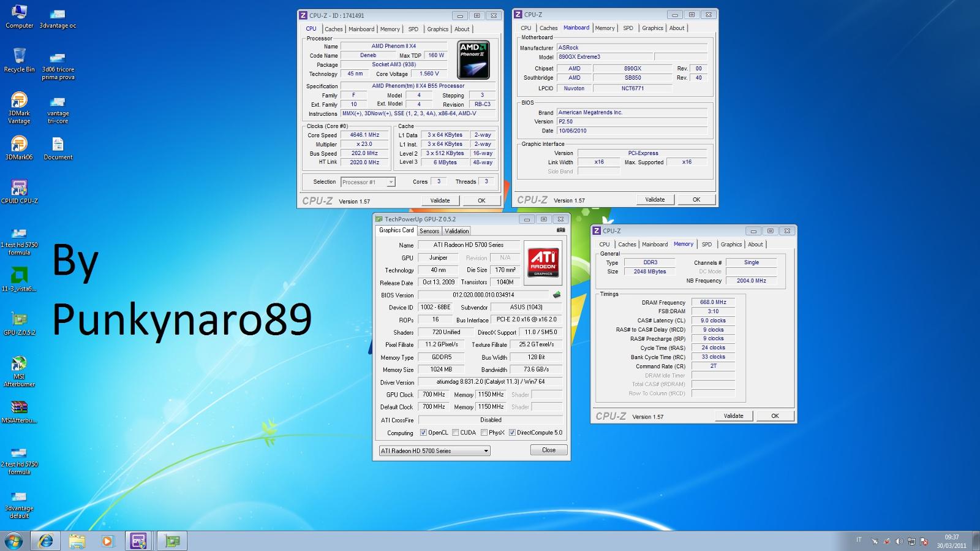The image size is (980, 551).
Task: Launch 3DMark Vantage from the desktop
Action: tap(19, 108)
